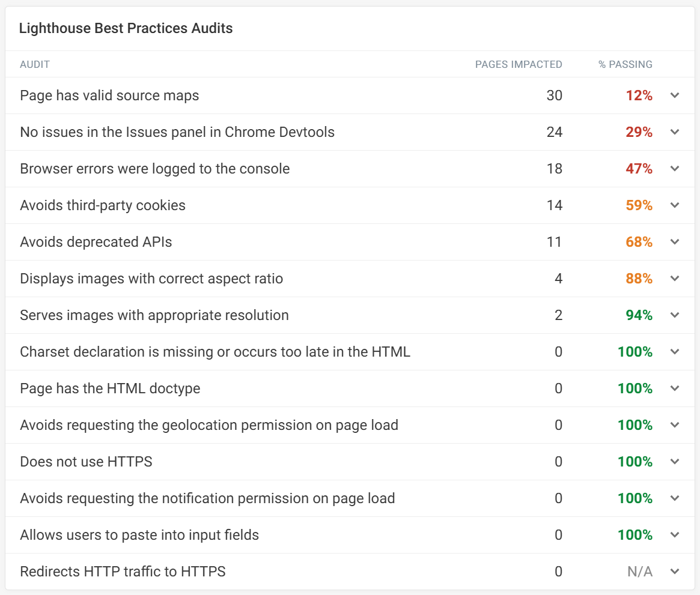Expand chevron on 'Charset declaration is missing' row
The height and width of the screenshot is (595, 700).
pos(675,351)
